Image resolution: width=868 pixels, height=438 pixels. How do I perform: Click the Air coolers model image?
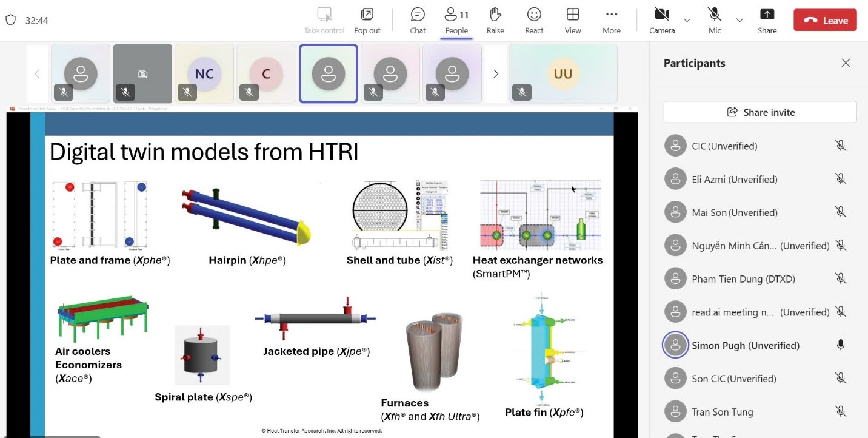pyautogui.click(x=102, y=319)
